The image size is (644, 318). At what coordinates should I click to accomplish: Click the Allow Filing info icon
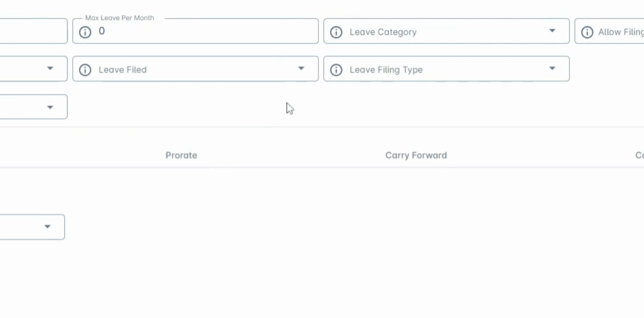click(587, 32)
